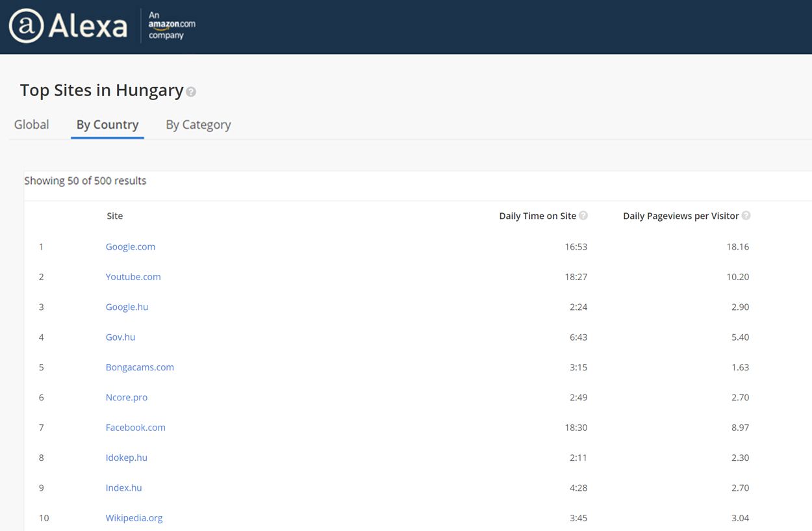Open the Index.hu site link
Viewport: 812px width, 531px height.
point(123,488)
